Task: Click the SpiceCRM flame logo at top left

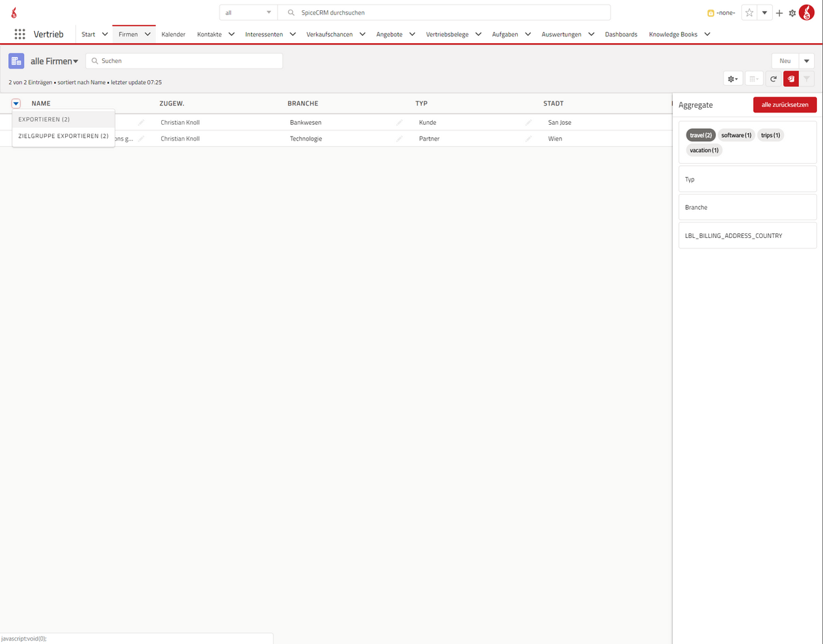Action: pyautogui.click(x=14, y=12)
